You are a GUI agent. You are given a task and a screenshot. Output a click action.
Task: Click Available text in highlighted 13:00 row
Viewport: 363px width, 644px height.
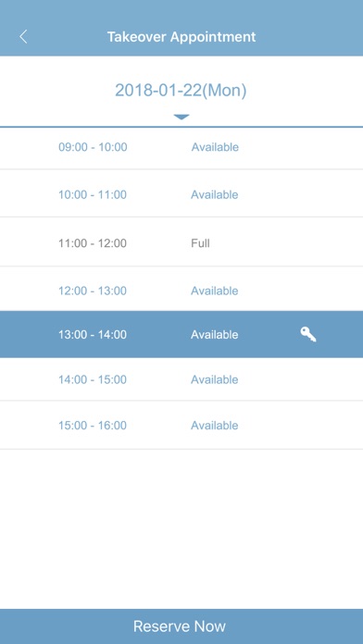click(215, 334)
